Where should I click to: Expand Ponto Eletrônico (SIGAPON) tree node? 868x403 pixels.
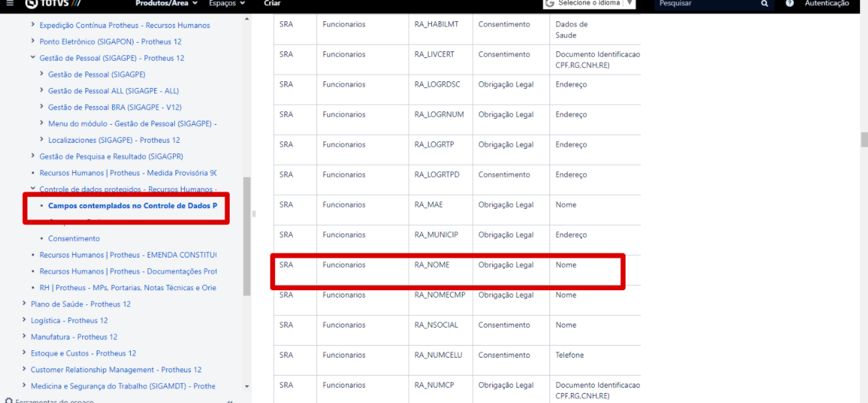tap(33, 41)
